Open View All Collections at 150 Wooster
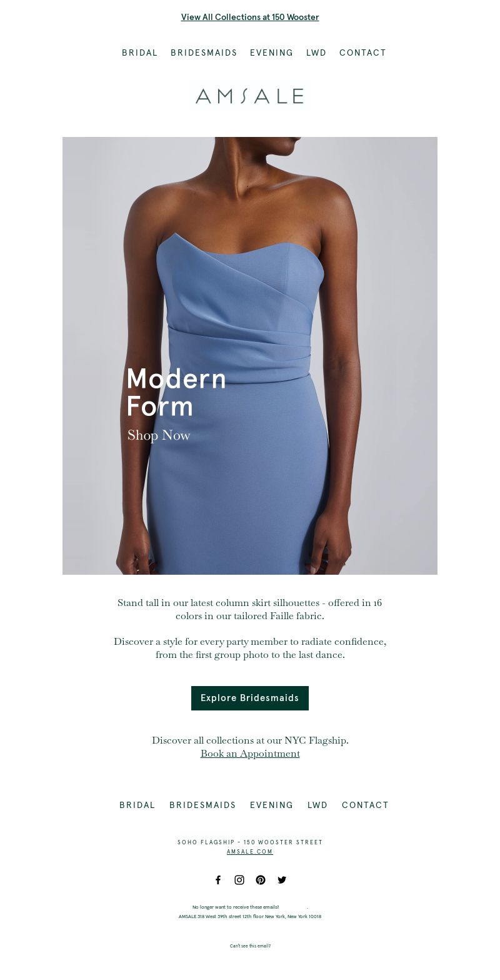Viewport: 500px width, 980px height. (x=250, y=17)
